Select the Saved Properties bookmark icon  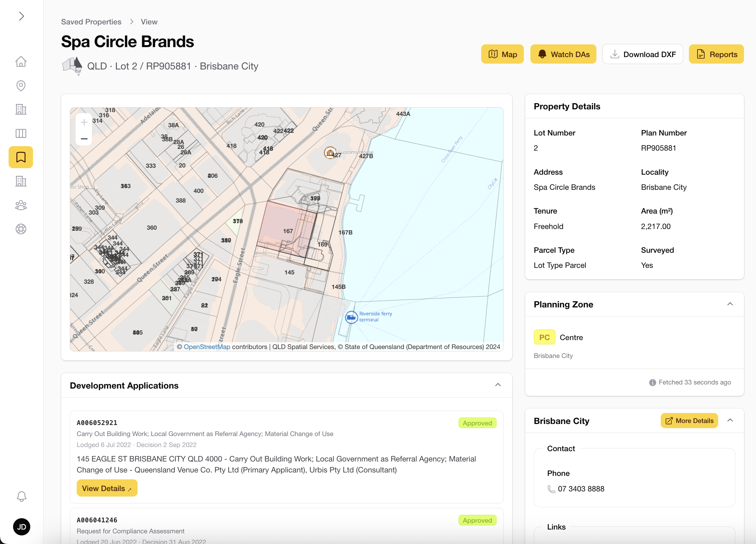pos(21,157)
